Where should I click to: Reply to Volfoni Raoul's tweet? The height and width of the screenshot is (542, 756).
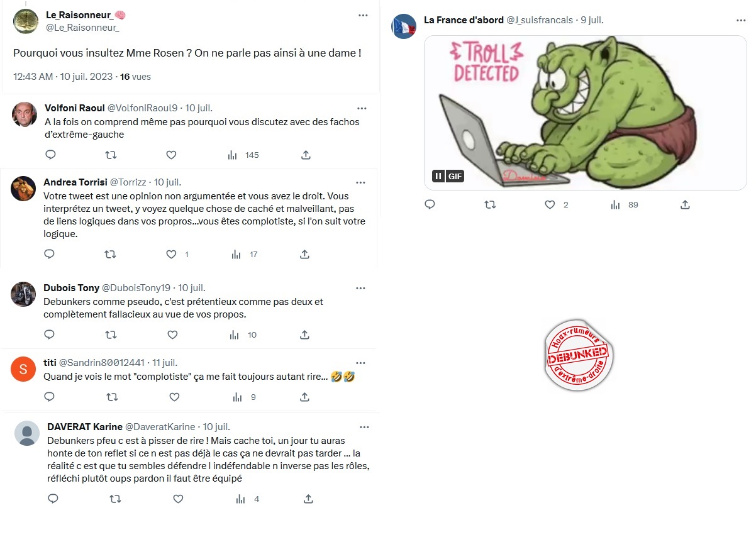coord(51,155)
